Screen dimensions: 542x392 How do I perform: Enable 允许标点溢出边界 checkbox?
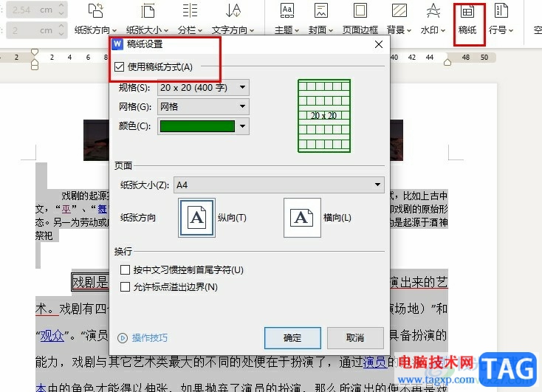coord(125,287)
